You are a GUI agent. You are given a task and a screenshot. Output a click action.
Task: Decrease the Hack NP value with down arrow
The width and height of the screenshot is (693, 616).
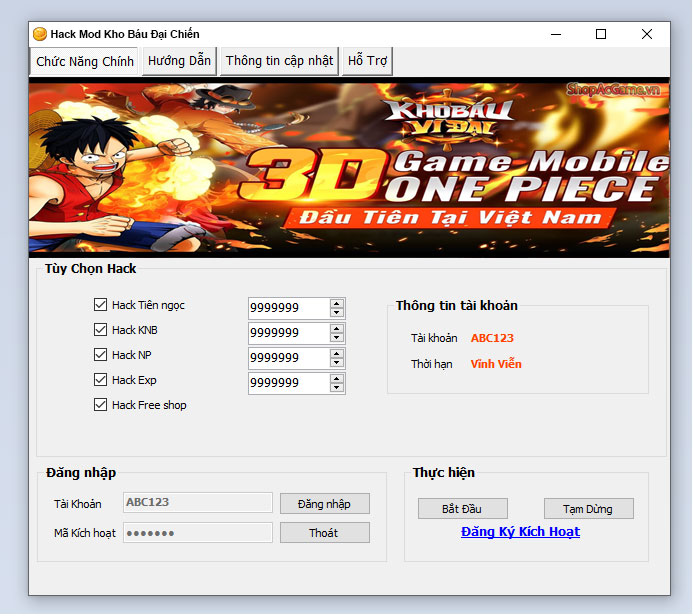(x=337, y=363)
